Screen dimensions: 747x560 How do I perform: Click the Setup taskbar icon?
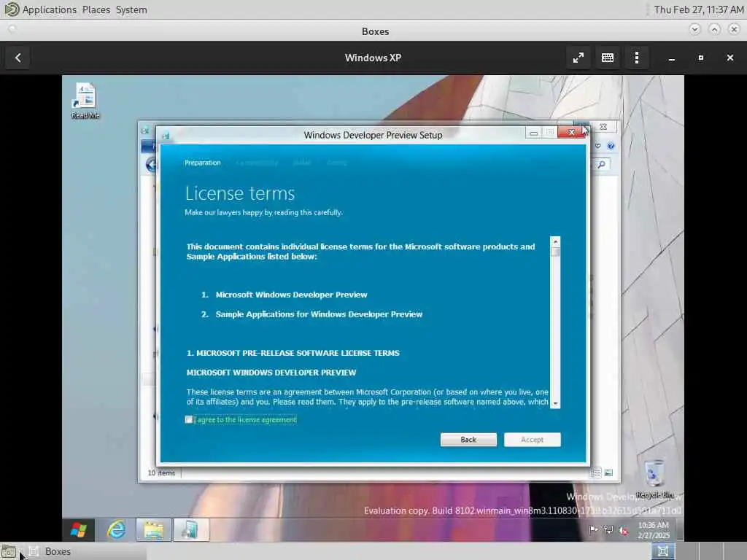click(x=191, y=530)
